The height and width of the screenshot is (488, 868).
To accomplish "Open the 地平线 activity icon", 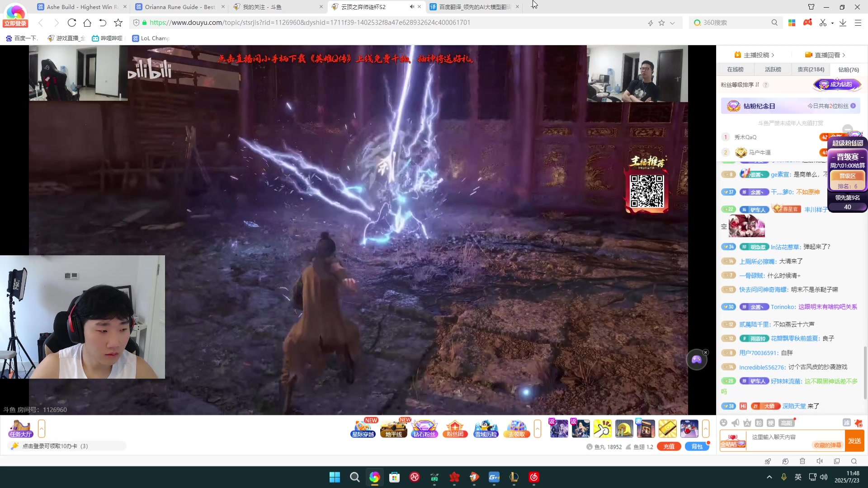I will coord(394,428).
